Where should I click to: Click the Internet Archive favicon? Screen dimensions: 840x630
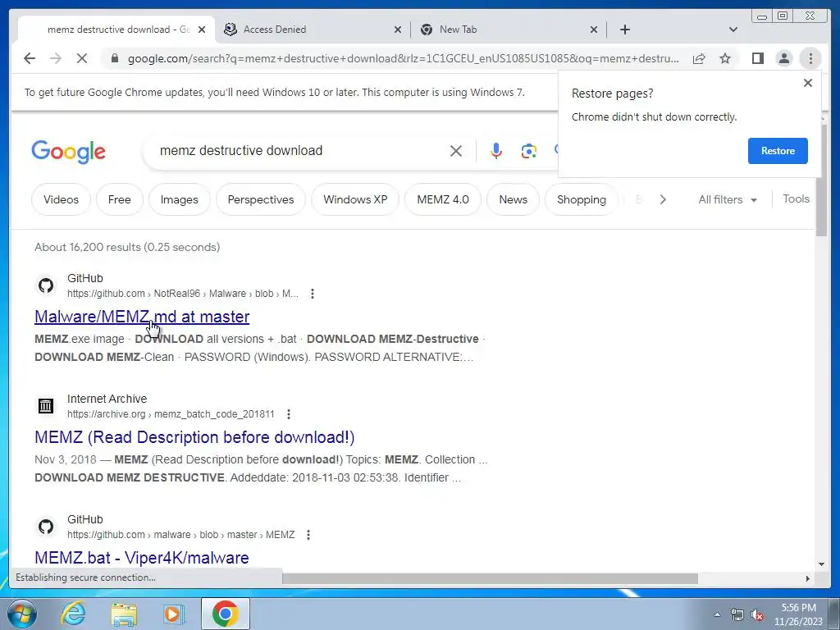click(x=46, y=406)
